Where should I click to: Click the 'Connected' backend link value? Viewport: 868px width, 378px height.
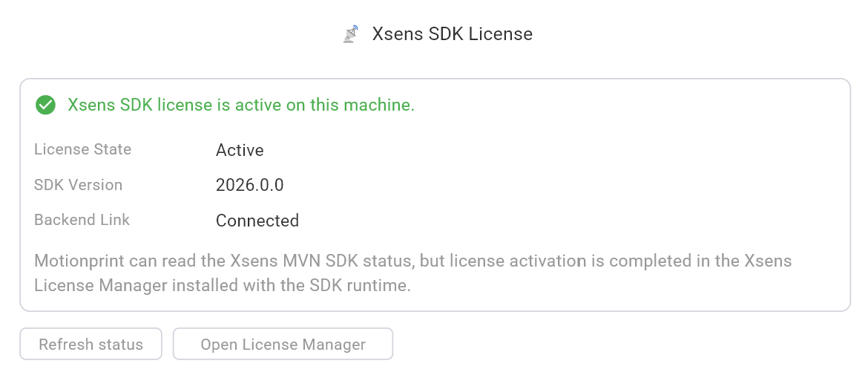tap(257, 221)
